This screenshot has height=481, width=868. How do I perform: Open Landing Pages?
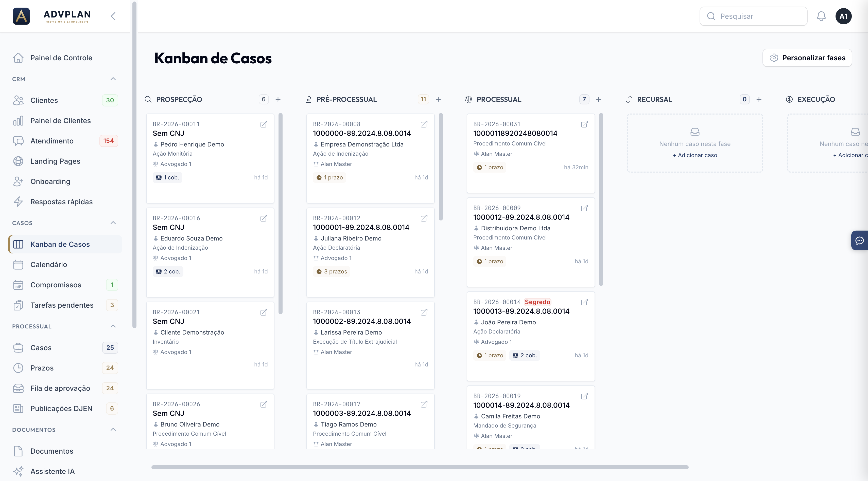(65, 161)
